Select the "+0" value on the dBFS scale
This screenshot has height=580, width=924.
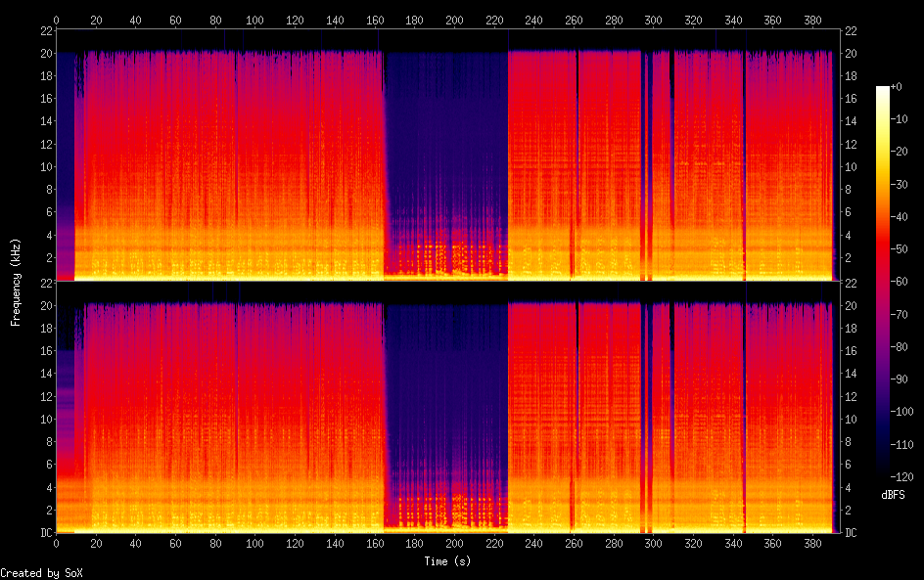896,86
